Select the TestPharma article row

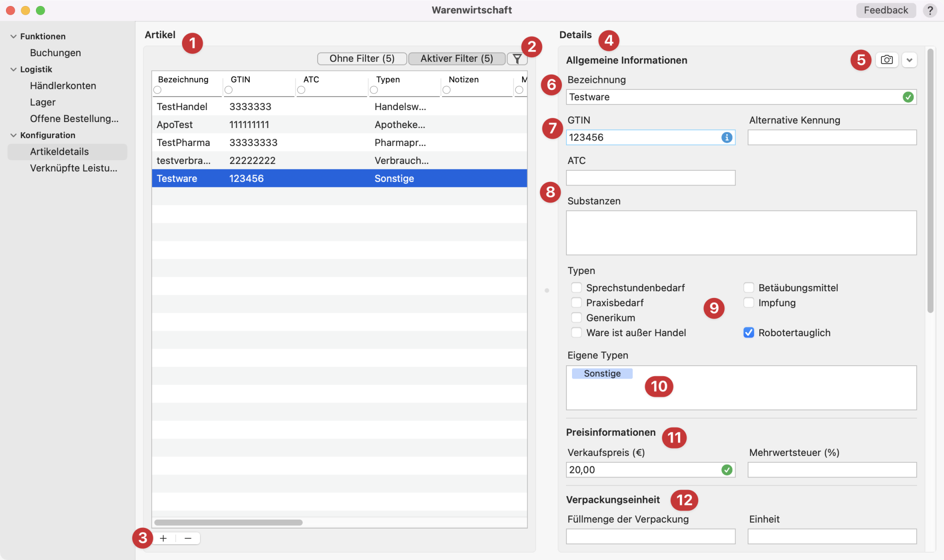[x=339, y=142]
